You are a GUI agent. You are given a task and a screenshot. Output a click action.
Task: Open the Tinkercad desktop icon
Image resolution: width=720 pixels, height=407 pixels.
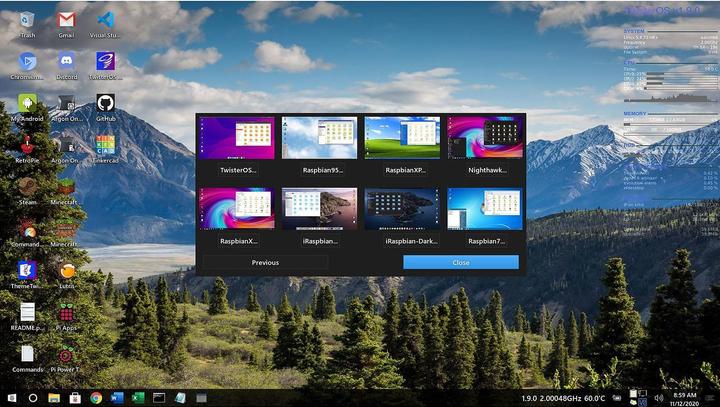[105, 146]
